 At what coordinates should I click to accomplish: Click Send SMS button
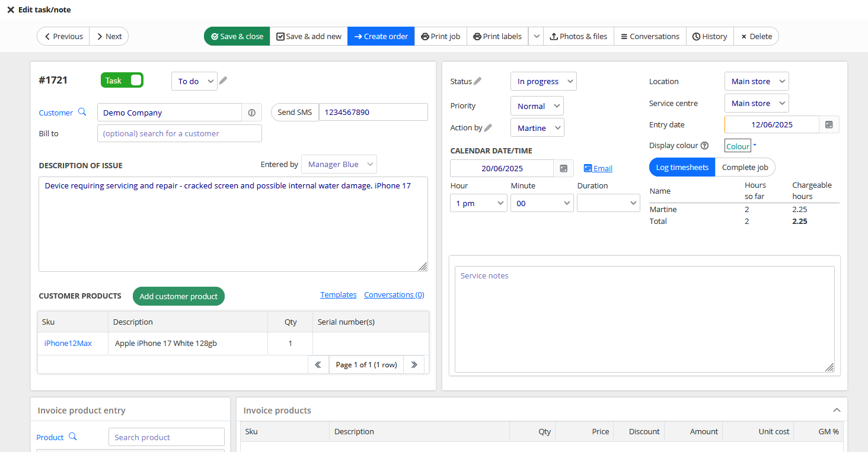(295, 112)
